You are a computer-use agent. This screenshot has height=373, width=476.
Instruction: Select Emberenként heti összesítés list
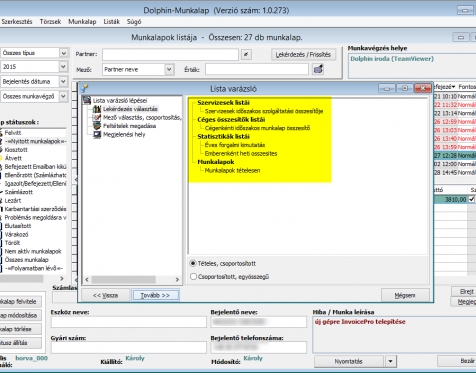tap(241, 154)
